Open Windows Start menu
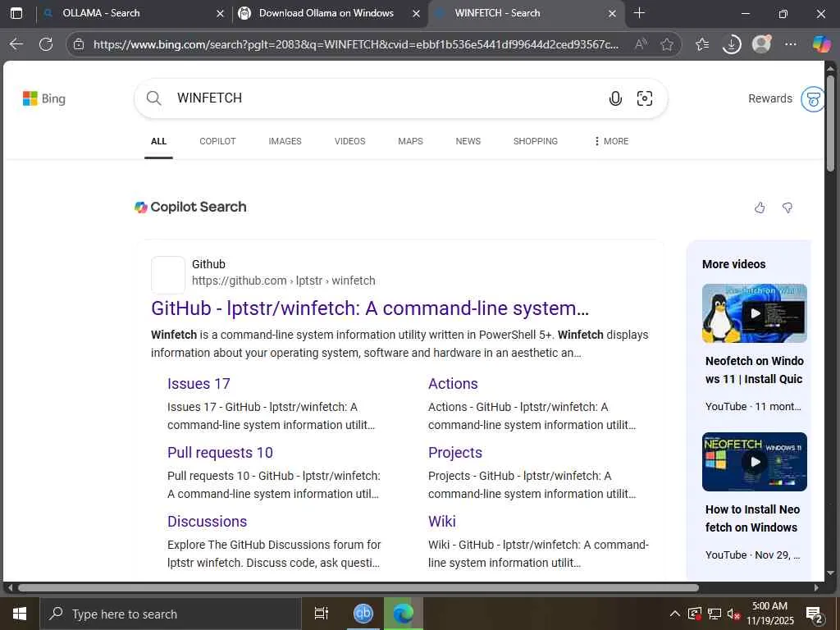The height and width of the screenshot is (630, 840). 20,614
